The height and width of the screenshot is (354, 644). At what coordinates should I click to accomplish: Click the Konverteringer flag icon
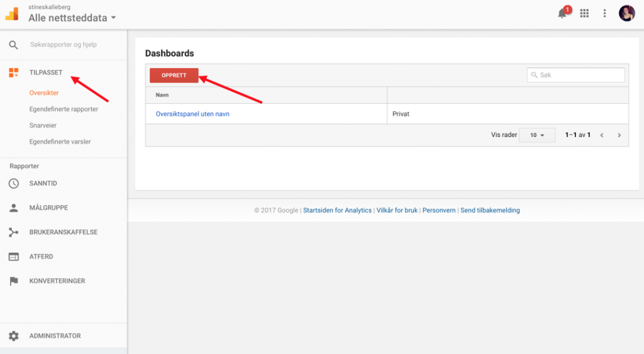coord(14,281)
